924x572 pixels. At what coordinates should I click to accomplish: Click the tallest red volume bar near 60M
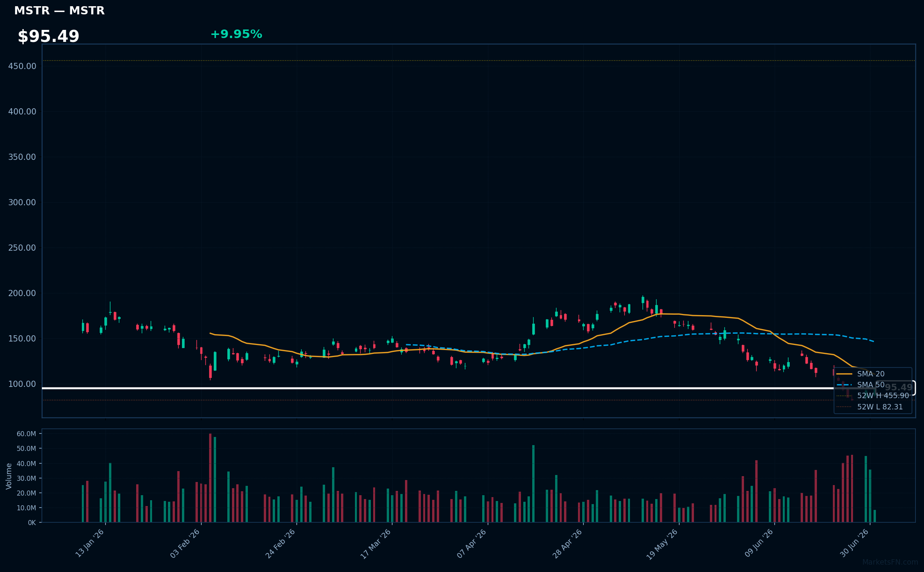[210, 478]
